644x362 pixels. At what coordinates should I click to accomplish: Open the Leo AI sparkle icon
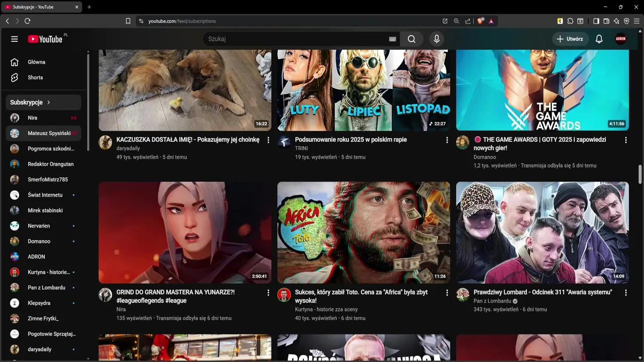pyautogui.click(x=616, y=21)
